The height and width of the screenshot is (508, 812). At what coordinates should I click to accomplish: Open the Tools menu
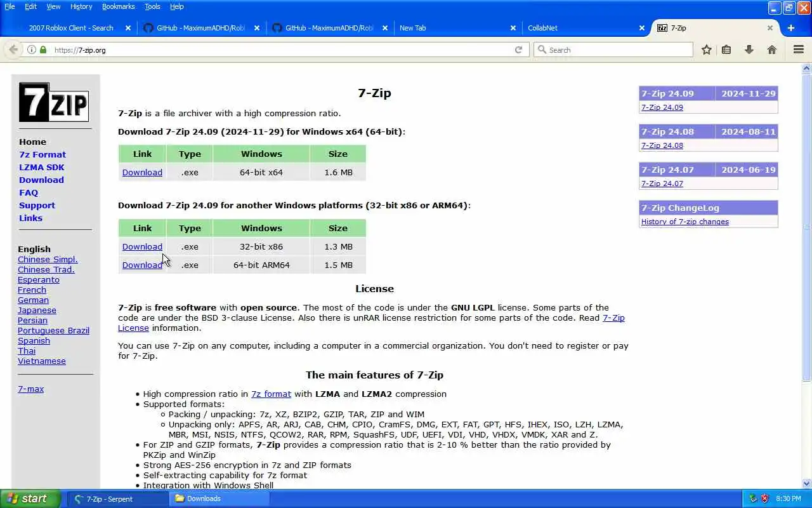[152, 6]
